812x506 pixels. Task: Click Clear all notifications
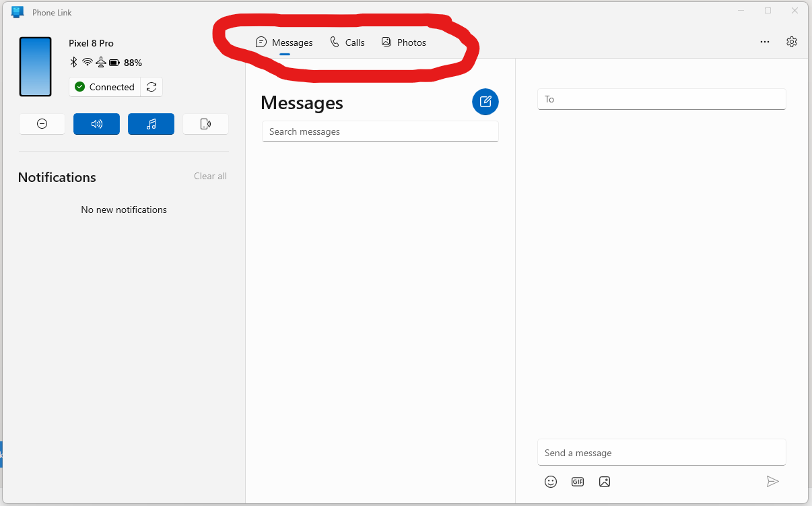(210, 176)
